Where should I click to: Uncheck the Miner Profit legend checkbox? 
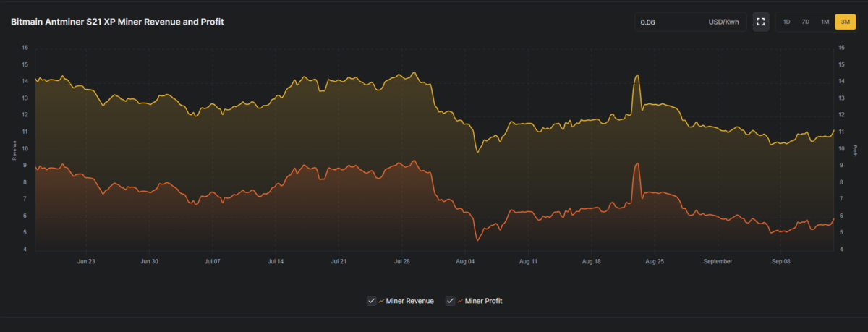click(x=449, y=300)
